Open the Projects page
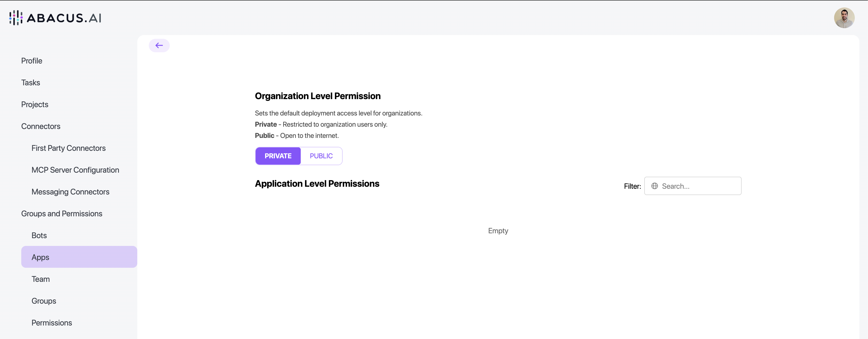Screen dimensions: 868x339 click(34, 104)
